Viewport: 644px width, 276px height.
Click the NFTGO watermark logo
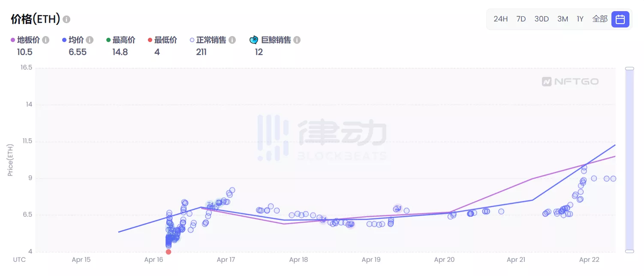pos(570,82)
